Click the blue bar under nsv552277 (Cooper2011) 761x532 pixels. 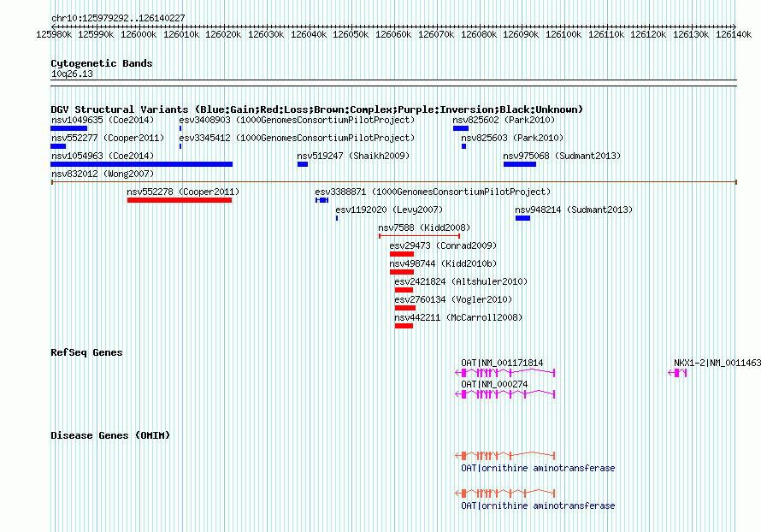(x=58, y=146)
